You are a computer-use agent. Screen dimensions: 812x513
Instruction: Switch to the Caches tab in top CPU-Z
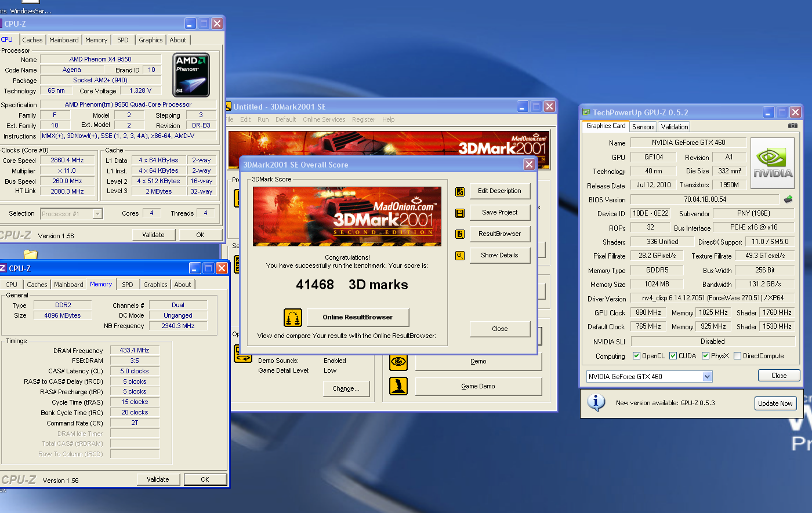click(x=32, y=40)
